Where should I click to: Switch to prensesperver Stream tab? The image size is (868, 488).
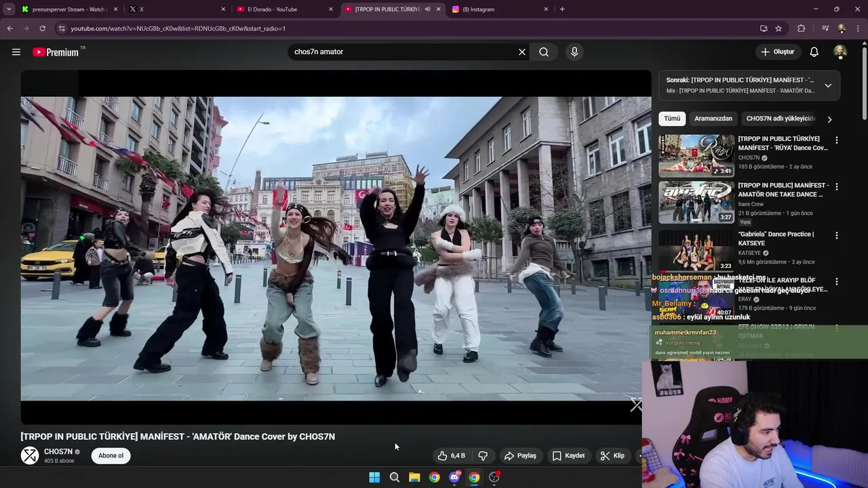pyautogui.click(x=69, y=9)
